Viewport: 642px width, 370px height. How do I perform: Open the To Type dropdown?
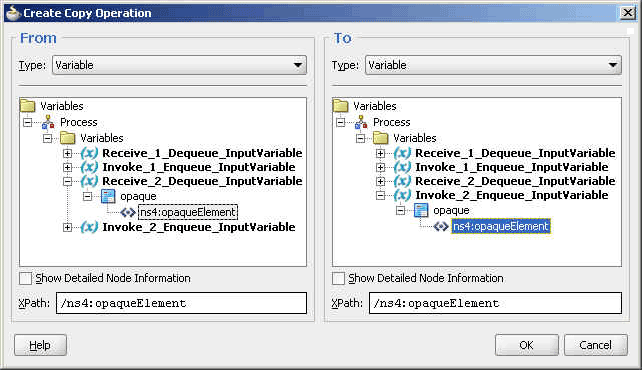[x=493, y=65]
